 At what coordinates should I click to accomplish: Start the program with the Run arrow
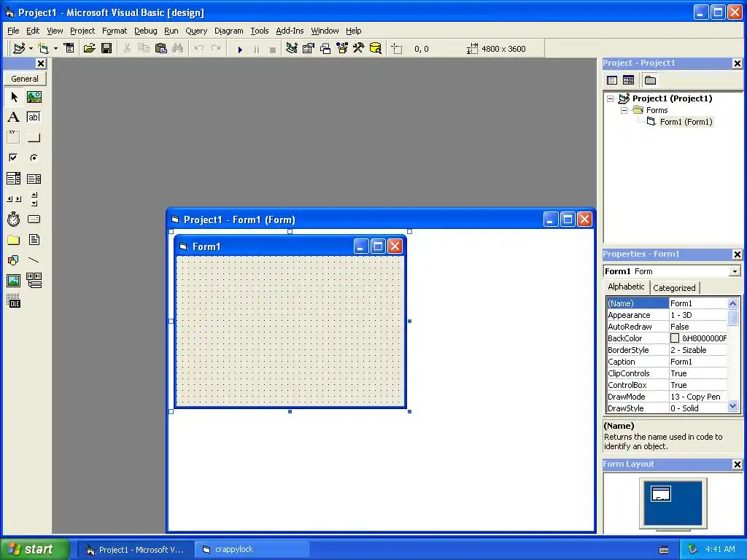240,49
